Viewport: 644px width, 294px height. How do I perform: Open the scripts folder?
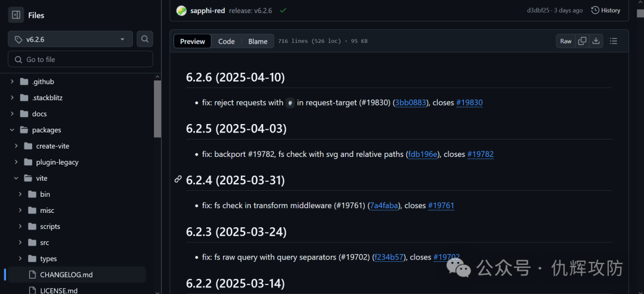point(50,226)
